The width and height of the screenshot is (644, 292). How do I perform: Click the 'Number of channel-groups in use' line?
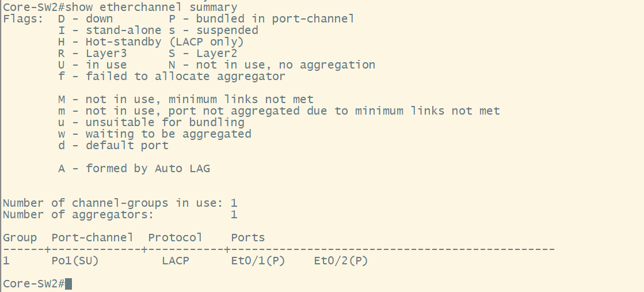coord(120,203)
